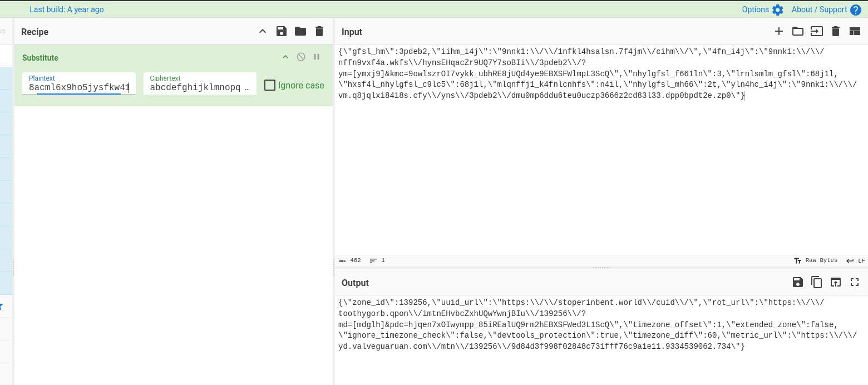This screenshot has height=385, width=868.
Task: Toggle the Ignore case checkbox
Action: 270,85
